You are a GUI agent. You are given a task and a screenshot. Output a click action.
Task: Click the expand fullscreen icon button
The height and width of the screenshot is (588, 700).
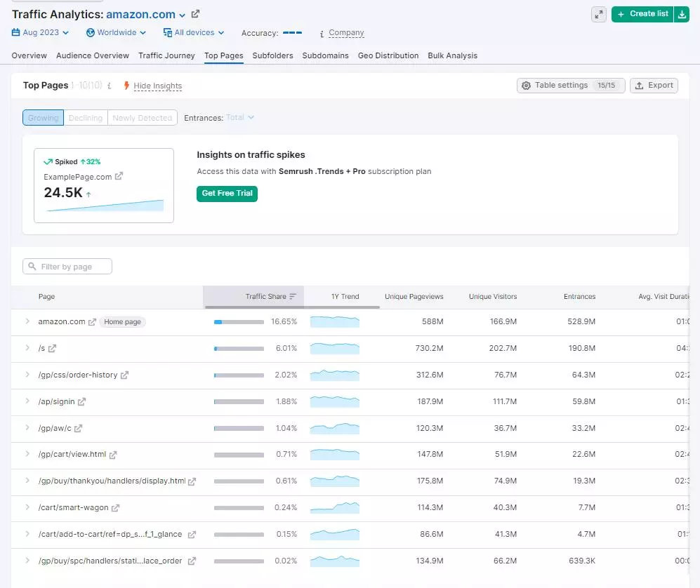(599, 14)
